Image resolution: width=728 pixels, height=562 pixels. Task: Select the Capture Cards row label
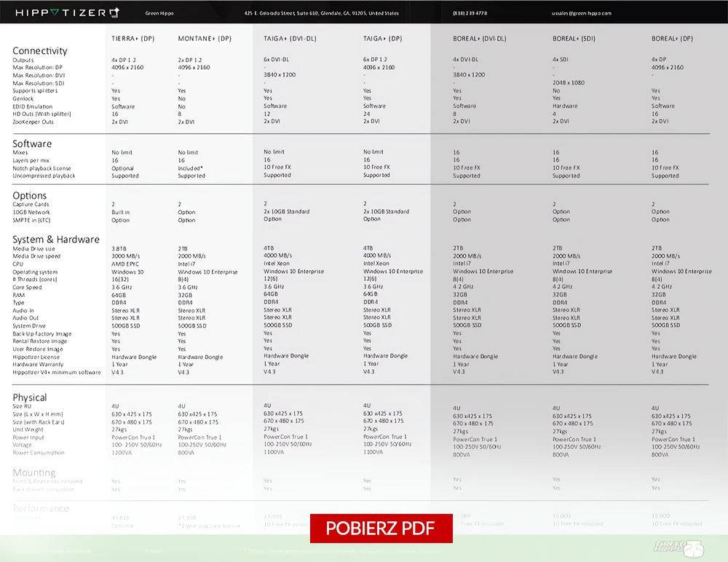[x=31, y=205]
